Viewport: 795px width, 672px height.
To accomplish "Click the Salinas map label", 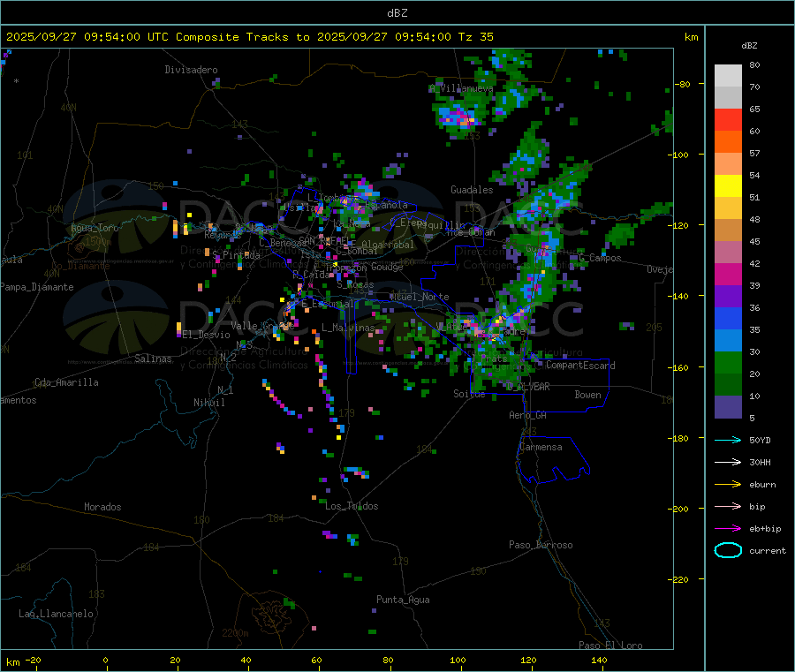I will [x=153, y=359].
